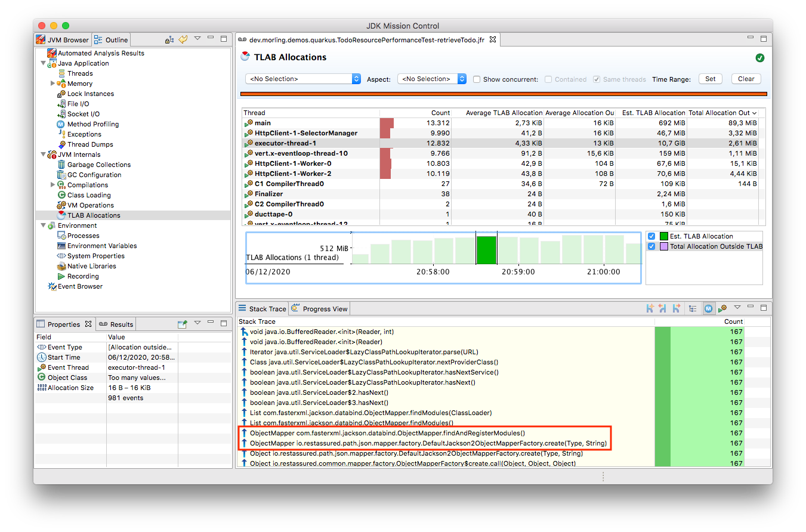Select the Stack Trace tab

pyautogui.click(x=263, y=309)
